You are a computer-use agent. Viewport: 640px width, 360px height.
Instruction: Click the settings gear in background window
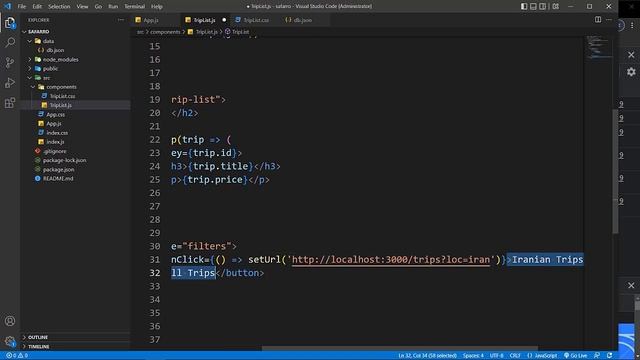point(631,72)
